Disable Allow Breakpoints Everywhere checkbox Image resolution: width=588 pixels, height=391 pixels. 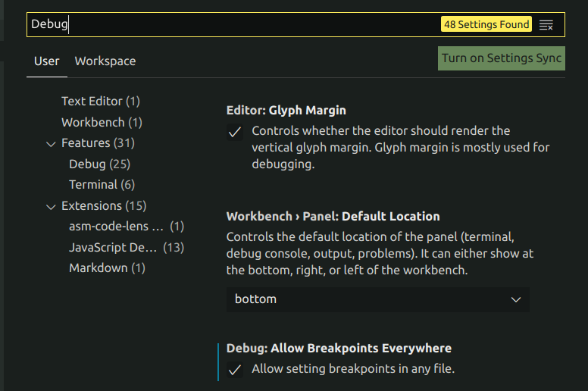pos(235,370)
